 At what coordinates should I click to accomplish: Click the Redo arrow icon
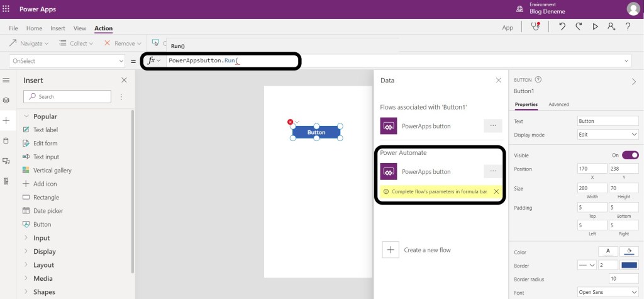pos(578,26)
